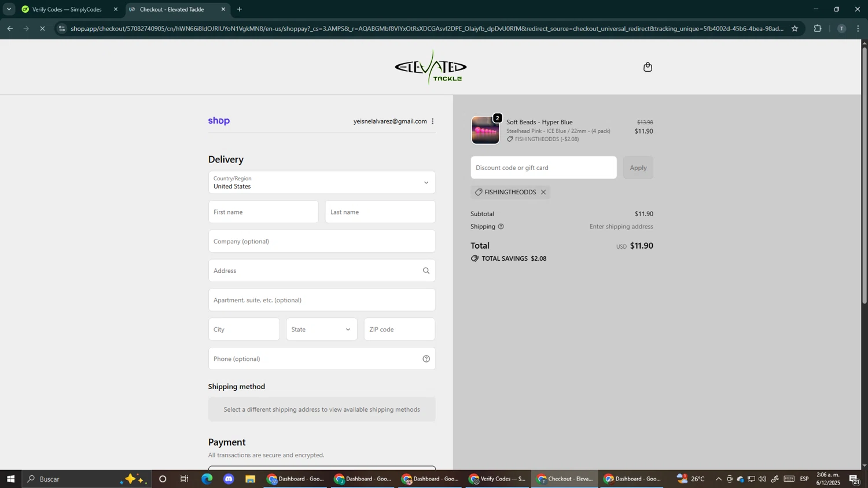Viewport: 868px width, 488px height.
Task: Open Windows Start menu
Action: (x=10, y=479)
